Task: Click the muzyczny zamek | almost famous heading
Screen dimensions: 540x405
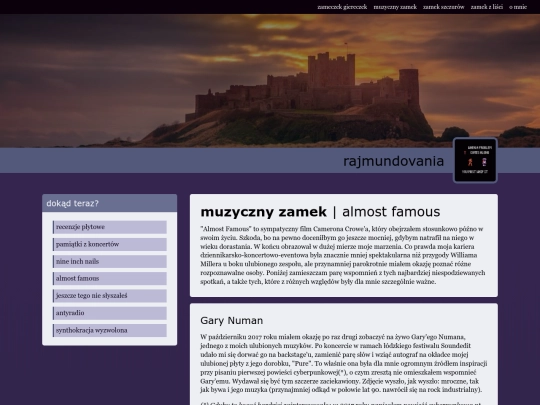Action: pos(320,212)
